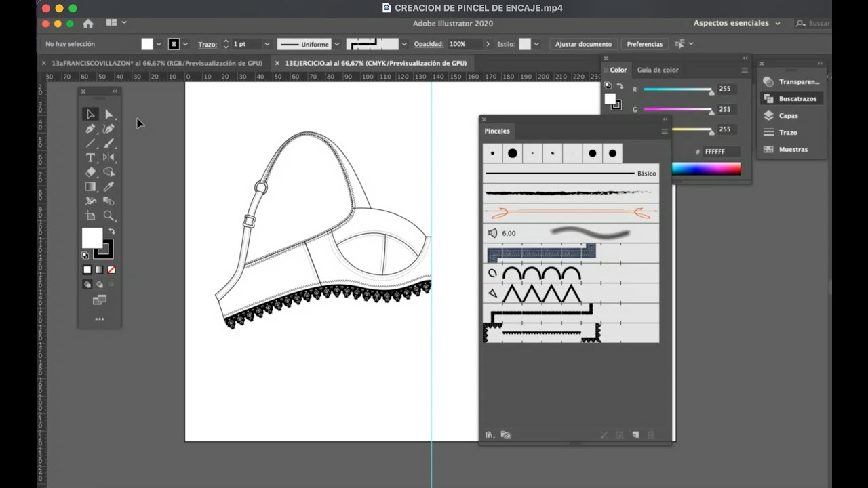The height and width of the screenshot is (488, 868).
Task: Change screen mode in toolbox
Action: coord(100,300)
